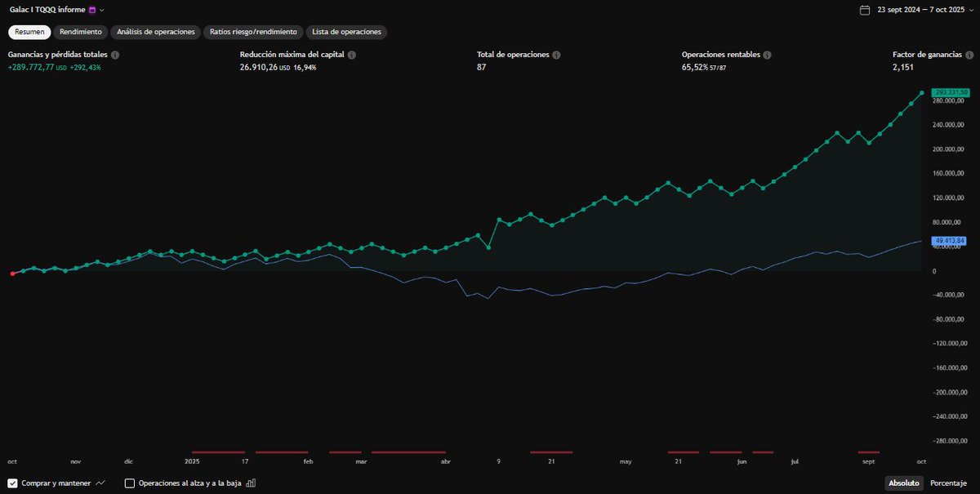Click the +289.772,77 total profit value
Image resolution: width=980 pixels, height=494 pixels.
pos(31,67)
